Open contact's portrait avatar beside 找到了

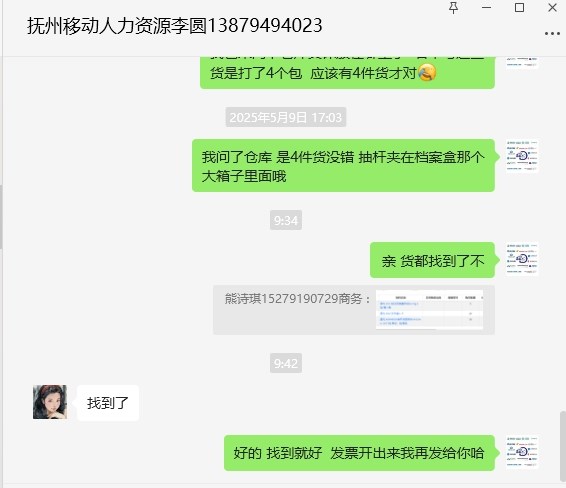(x=50, y=402)
